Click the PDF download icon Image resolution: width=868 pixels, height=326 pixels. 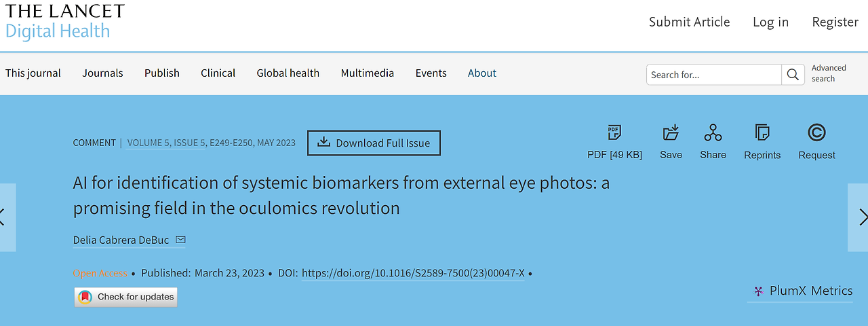point(614,133)
